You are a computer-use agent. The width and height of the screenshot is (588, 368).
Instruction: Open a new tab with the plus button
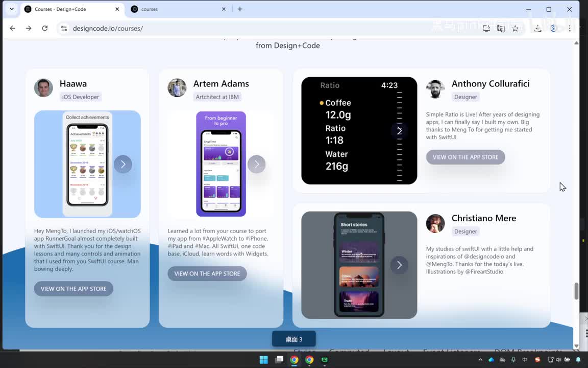[x=240, y=9]
